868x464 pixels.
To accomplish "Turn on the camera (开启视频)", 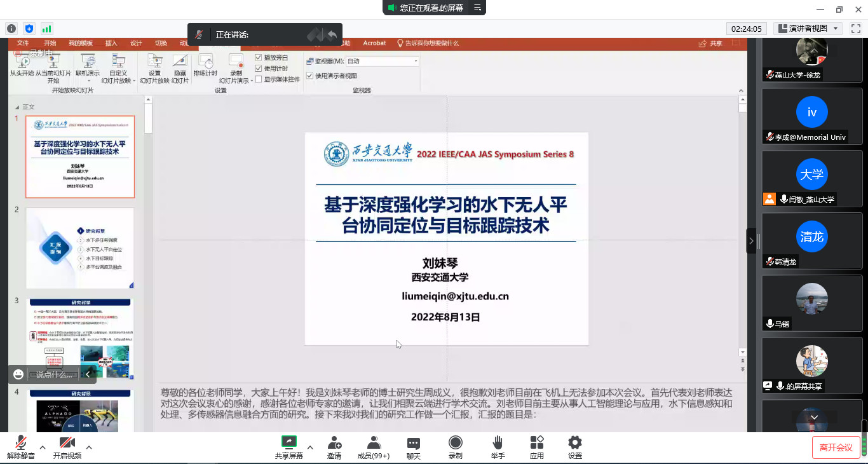I will [x=67, y=446].
